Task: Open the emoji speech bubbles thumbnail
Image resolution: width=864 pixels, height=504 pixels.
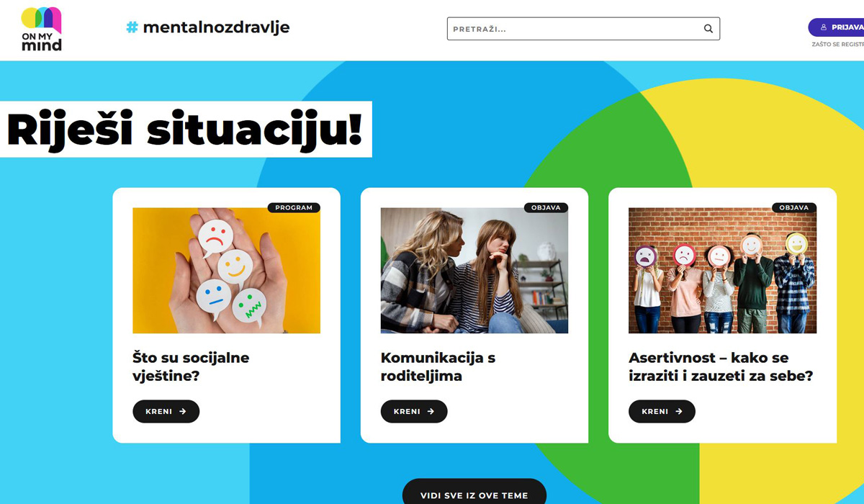Action: coord(227,271)
